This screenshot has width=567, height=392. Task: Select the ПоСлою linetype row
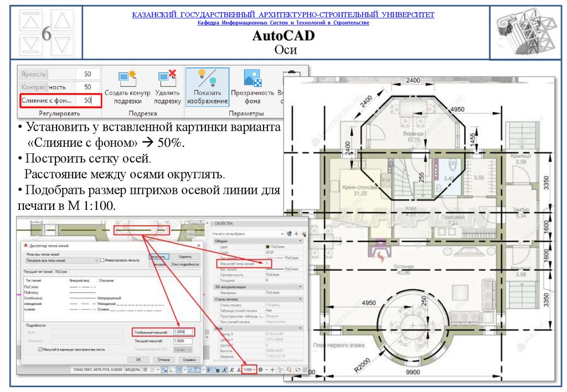[x=112, y=287]
